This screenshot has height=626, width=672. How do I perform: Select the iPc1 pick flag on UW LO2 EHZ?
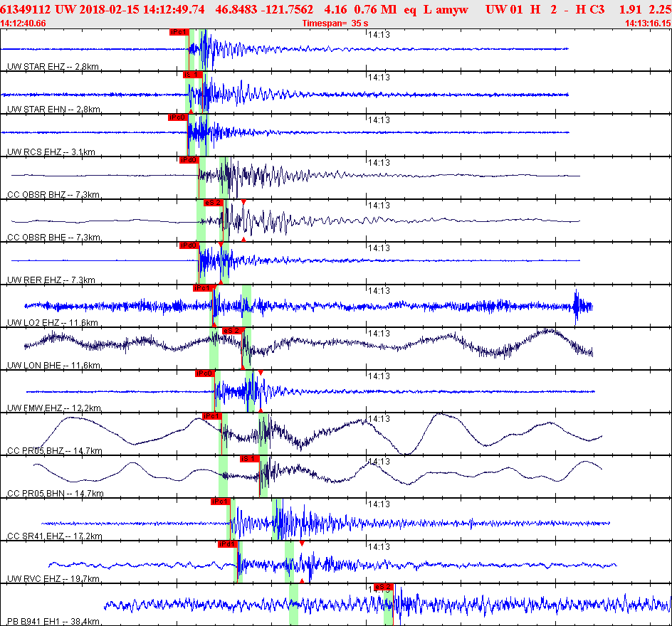204,288
